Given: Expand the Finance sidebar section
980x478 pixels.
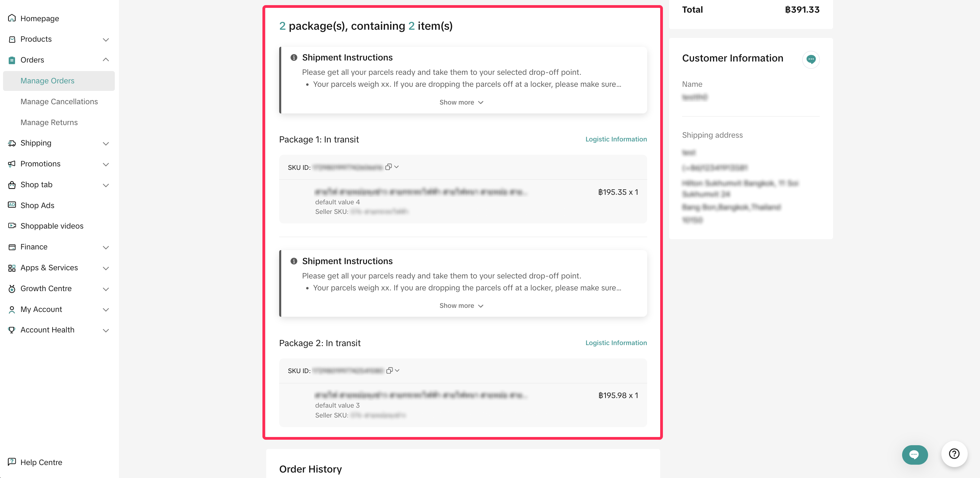Looking at the screenshot, I should (x=106, y=247).
